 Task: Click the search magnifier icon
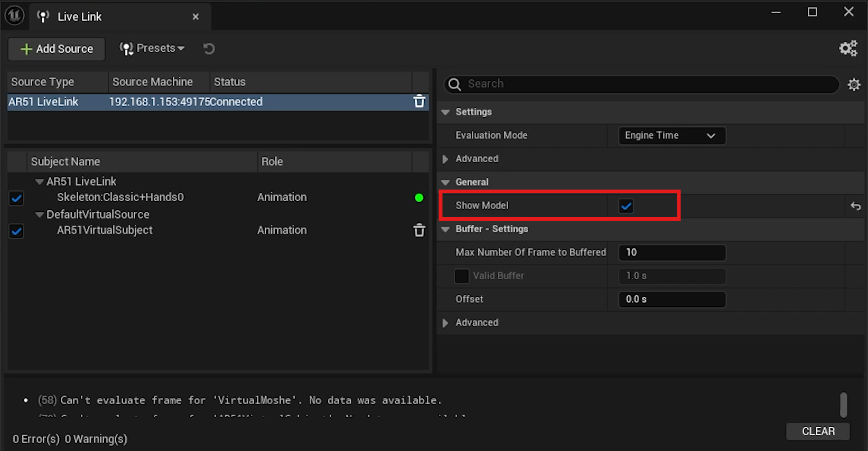pos(454,84)
